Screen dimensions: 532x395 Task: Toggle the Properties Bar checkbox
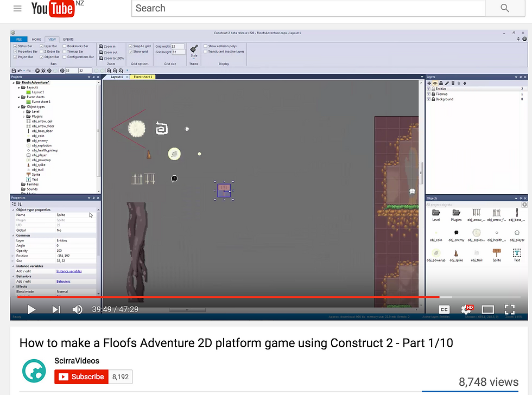[x=15, y=52]
